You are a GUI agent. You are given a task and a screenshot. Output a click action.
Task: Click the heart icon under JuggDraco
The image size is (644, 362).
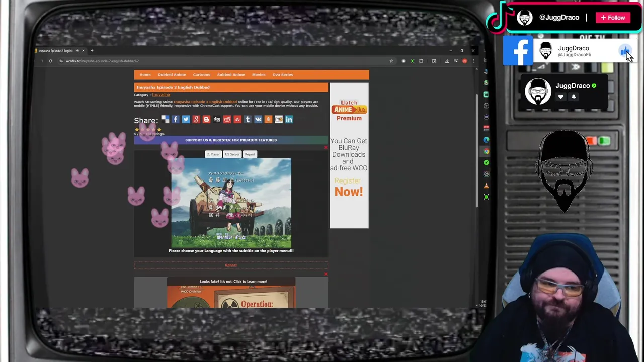(x=560, y=97)
